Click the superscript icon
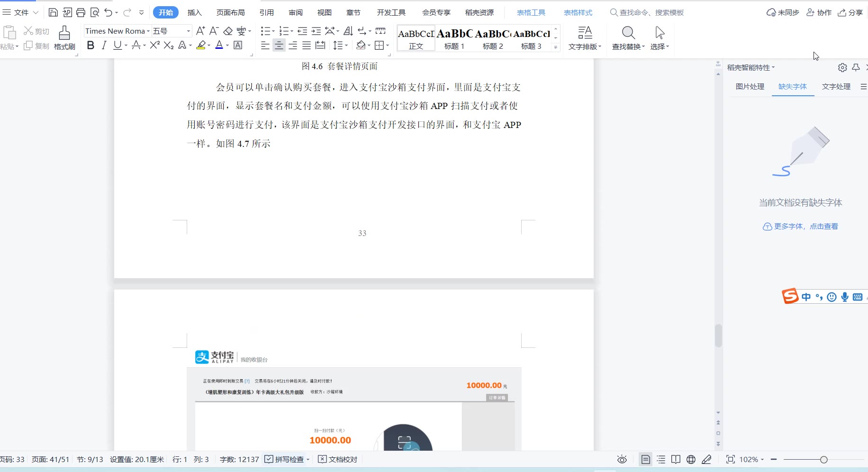This screenshot has height=472, width=868. [154, 45]
